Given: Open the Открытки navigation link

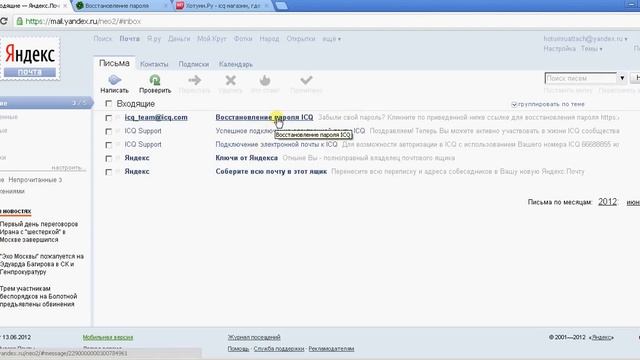Looking at the screenshot, I should 301,39.
